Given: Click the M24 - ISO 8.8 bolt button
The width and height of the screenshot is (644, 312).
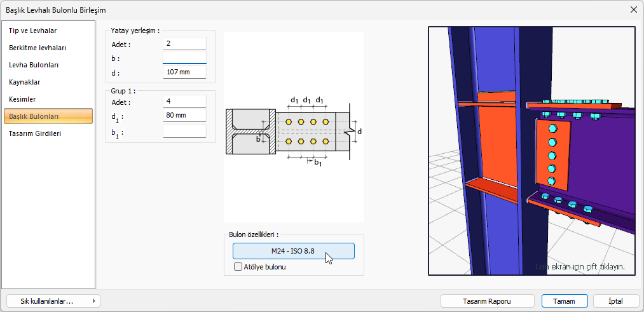Looking at the screenshot, I should click(x=293, y=251).
